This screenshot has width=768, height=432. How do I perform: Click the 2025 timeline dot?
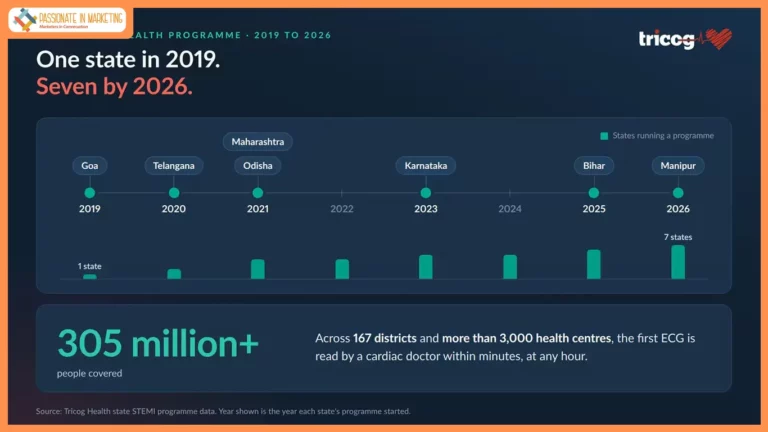pos(594,193)
